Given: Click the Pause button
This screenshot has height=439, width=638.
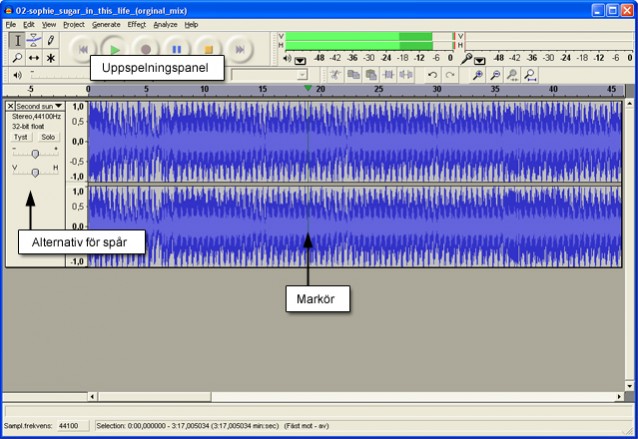Looking at the screenshot, I should tap(177, 49).
